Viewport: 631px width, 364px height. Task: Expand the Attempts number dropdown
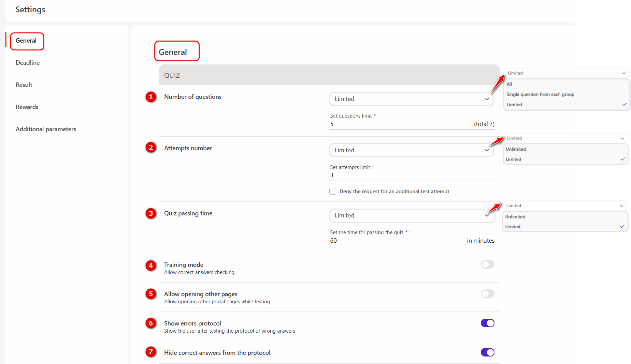tap(411, 150)
